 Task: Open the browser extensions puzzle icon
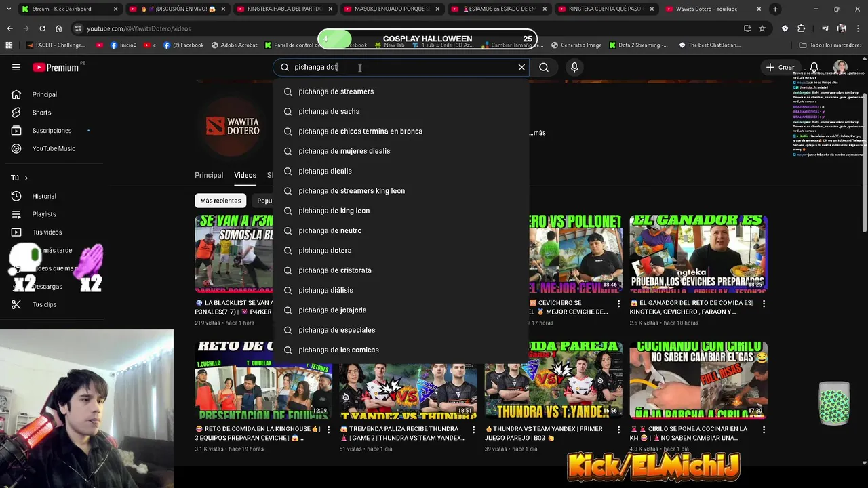pyautogui.click(x=801, y=28)
